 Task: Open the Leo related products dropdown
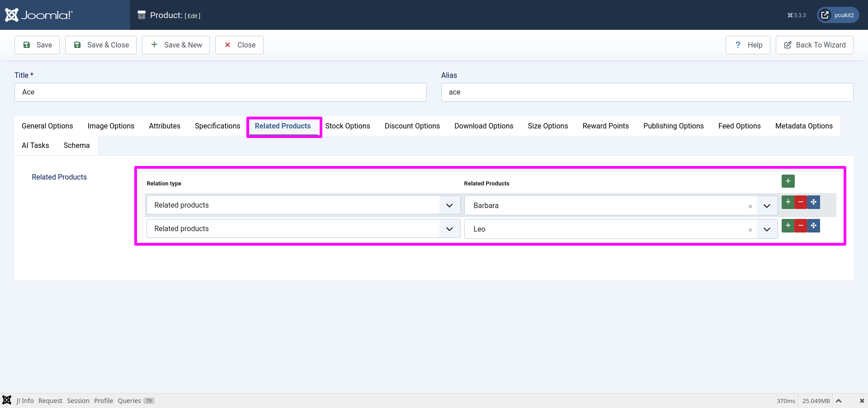[767, 229]
